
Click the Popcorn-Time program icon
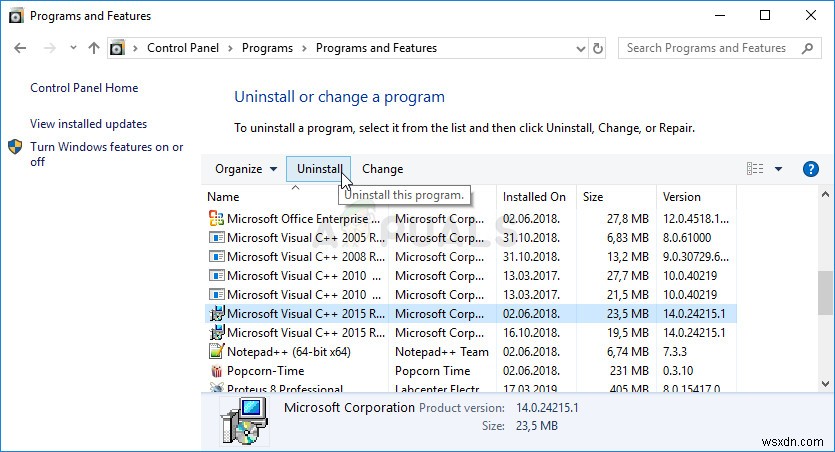tap(216, 371)
